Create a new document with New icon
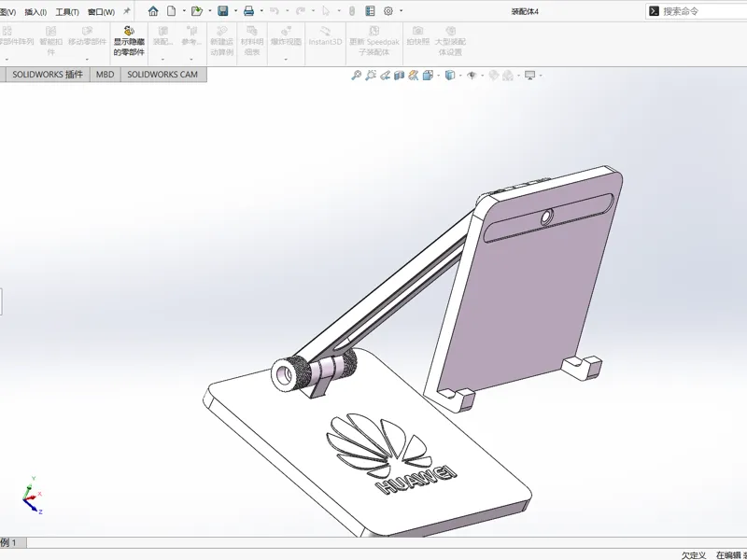This screenshot has height=560, width=747. tap(171, 11)
